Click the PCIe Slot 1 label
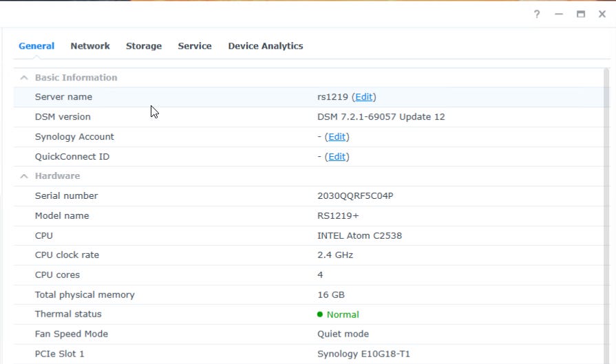616x364 pixels. pos(59,354)
